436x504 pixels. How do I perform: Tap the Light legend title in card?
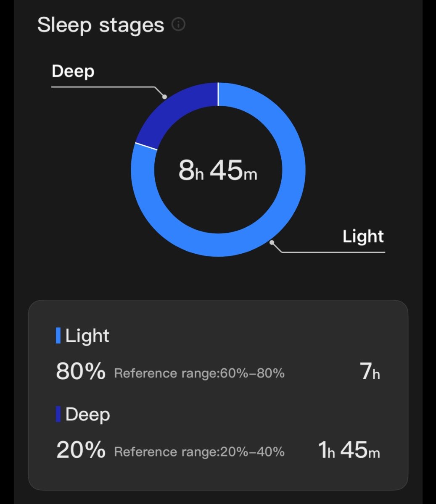[x=87, y=336]
